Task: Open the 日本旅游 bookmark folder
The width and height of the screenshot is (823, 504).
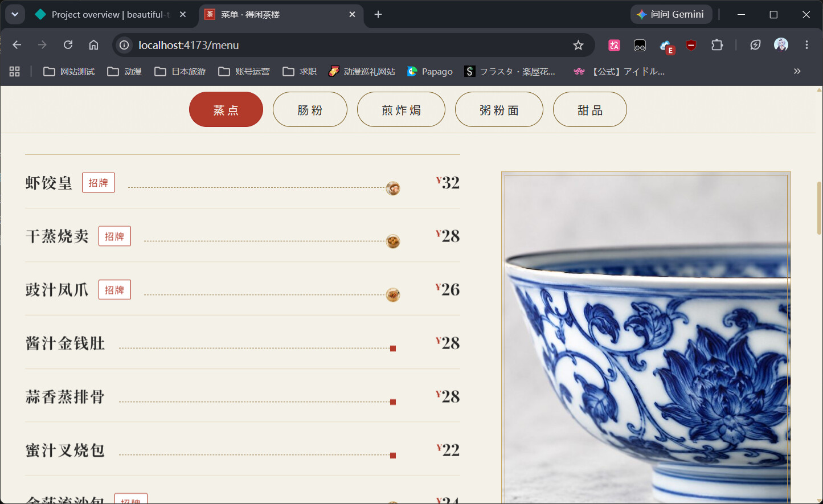Action: [180, 71]
